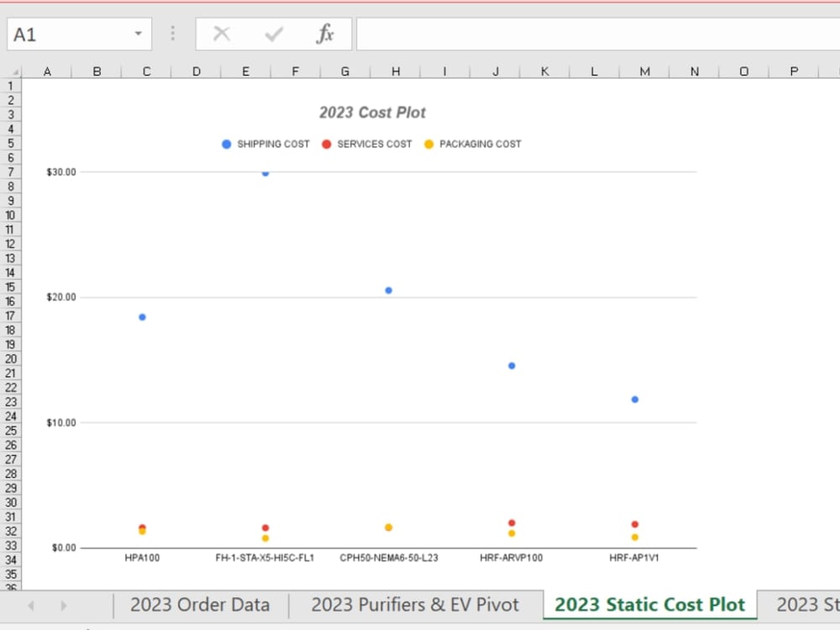Click SERVICES COST legend label

point(375,144)
